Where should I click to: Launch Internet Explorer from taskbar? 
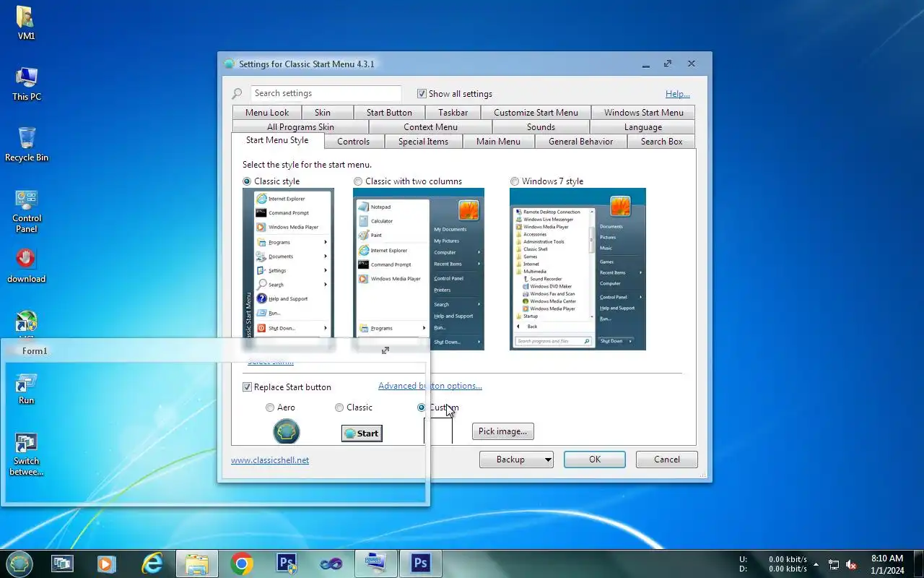[152, 564]
